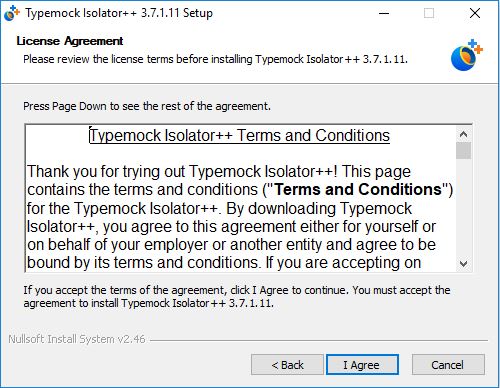Cancel the installation

(x=448, y=365)
